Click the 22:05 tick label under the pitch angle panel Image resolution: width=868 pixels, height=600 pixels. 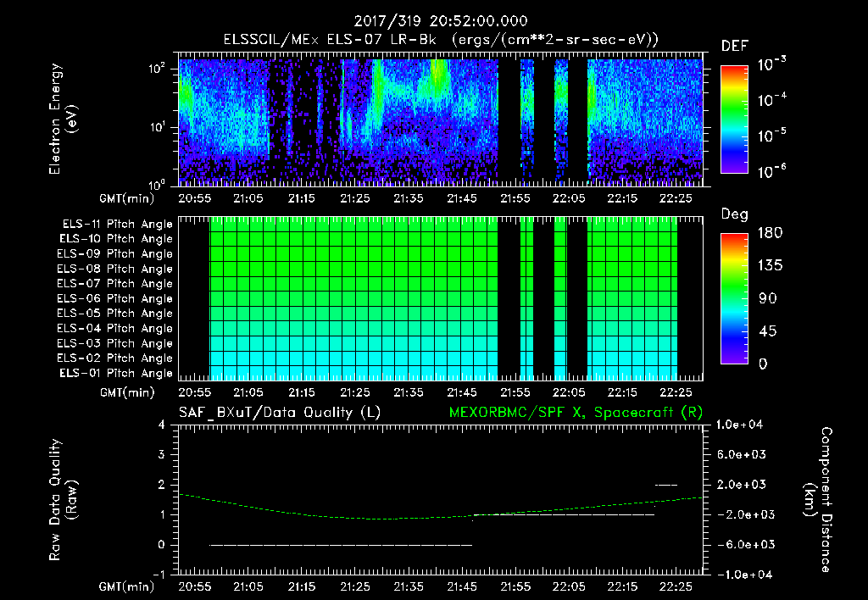569,393
